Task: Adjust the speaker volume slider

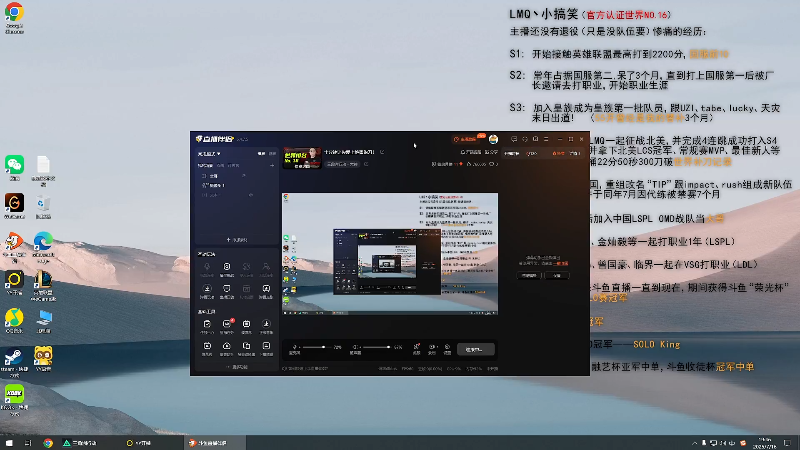Action: coord(378,347)
